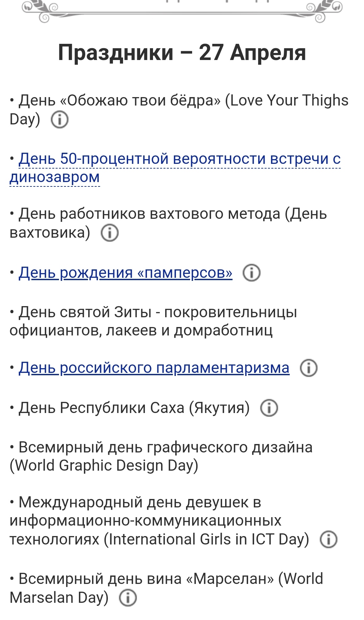
Task: Click the right ornament of decorative divider
Action: [324, 11]
